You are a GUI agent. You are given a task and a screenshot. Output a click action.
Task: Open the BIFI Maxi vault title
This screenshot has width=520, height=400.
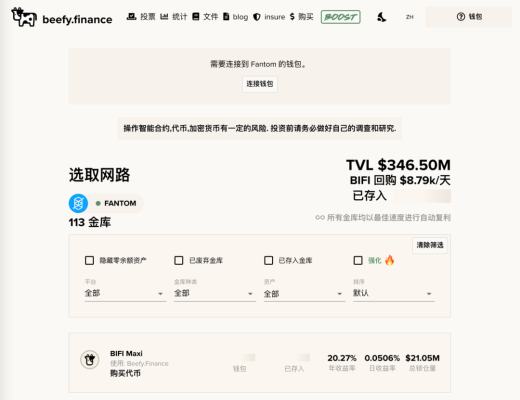point(126,353)
